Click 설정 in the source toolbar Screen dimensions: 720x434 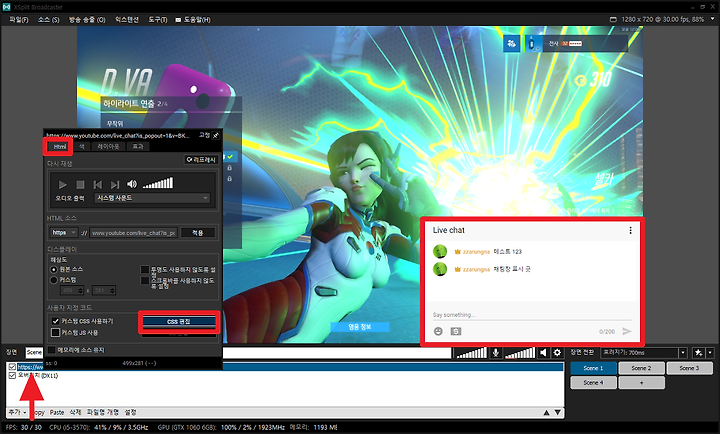click(130, 412)
